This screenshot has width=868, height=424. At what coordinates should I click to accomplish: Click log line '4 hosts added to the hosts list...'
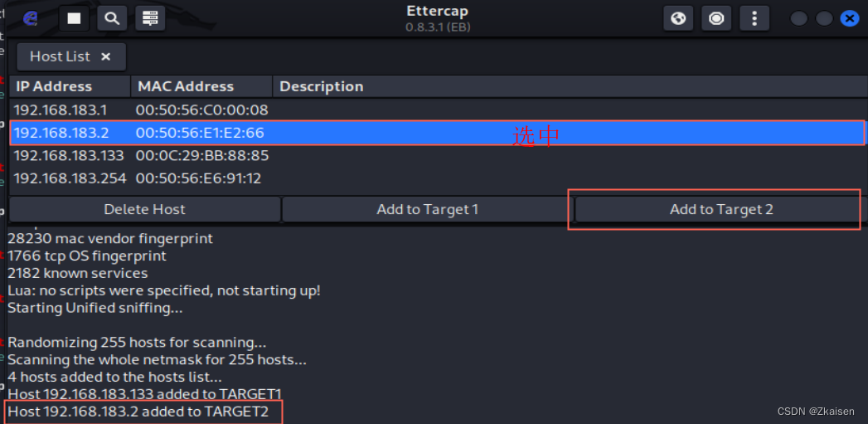point(114,377)
